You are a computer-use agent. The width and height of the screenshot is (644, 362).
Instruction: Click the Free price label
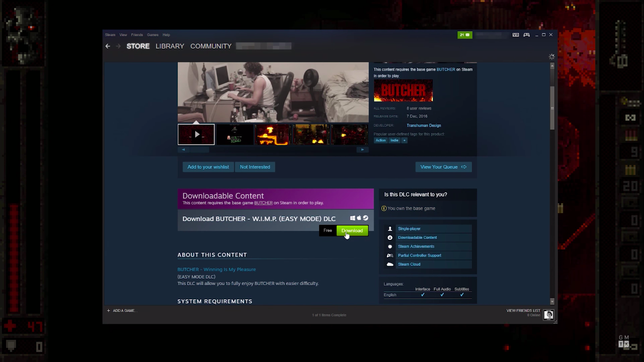pos(328,230)
